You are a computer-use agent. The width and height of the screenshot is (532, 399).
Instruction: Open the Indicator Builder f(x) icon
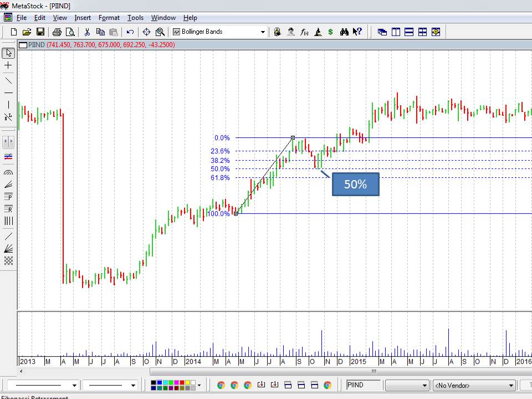coord(304,32)
